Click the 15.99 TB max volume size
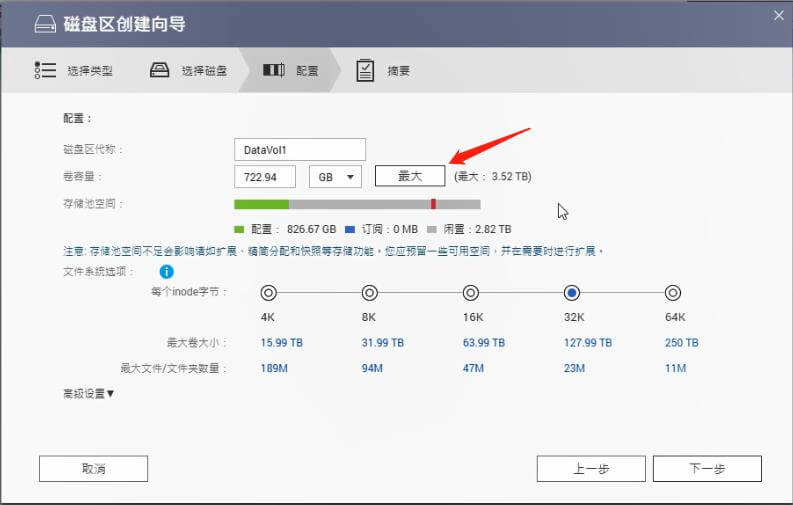793x505 pixels. click(x=282, y=343)
